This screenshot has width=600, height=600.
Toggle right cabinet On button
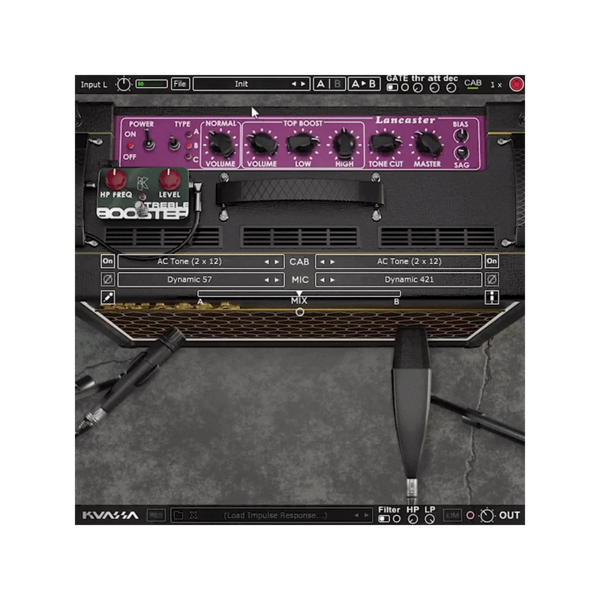pos(492,261)
